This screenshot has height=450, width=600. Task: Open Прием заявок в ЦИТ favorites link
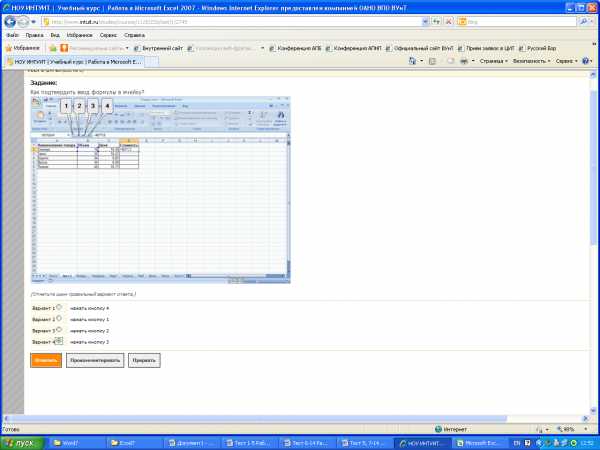pyautogui.click(x=486, y=48)
